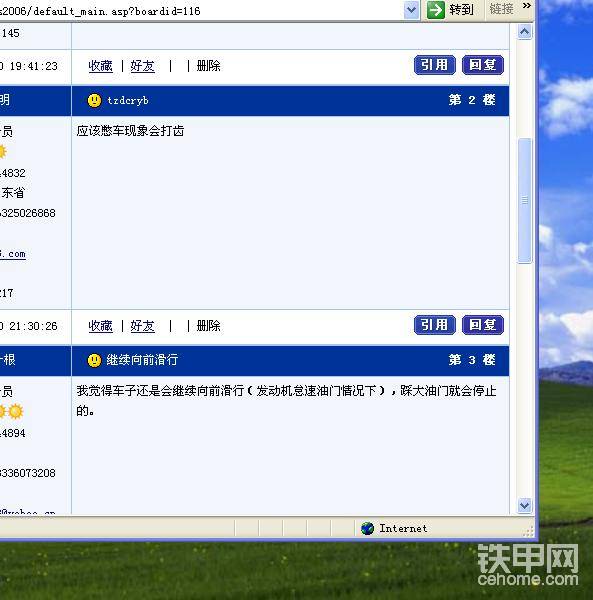Click the number 325026868 in user info
Screen dimensions: 593x600
[28, 213]
